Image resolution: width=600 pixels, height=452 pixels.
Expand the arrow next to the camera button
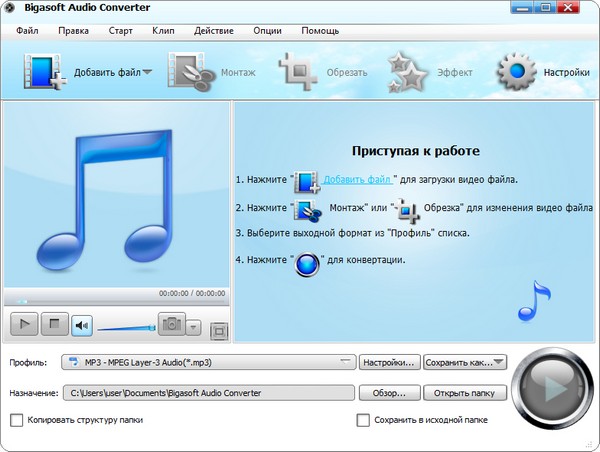coord(194,326)
